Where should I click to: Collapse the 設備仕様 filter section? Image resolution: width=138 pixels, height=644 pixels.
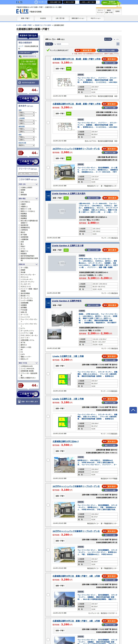(28, 264)
